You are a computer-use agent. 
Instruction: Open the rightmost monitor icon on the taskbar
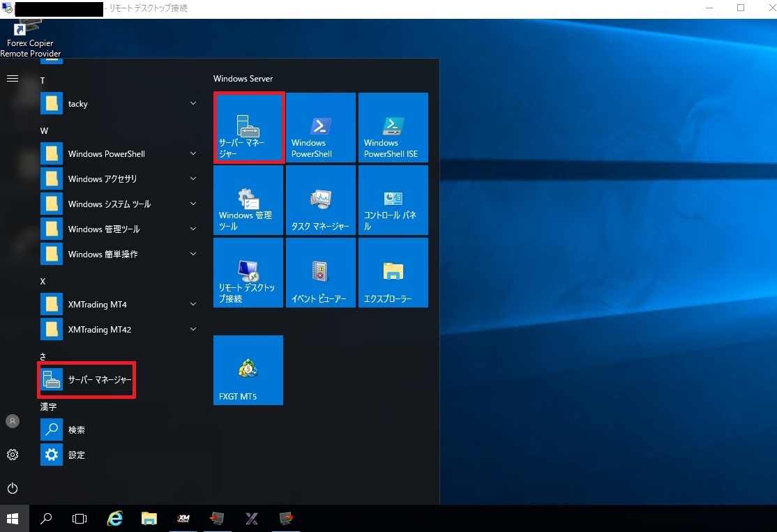click(286, 519)
